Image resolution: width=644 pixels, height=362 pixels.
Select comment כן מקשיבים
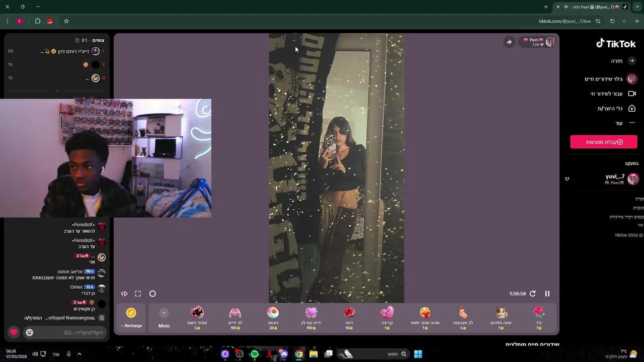tap(84, 309)
